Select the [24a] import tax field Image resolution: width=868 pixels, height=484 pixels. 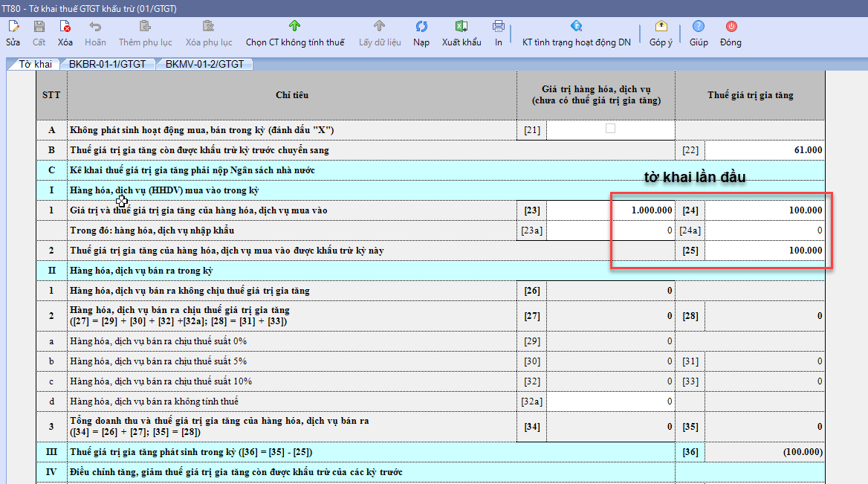[x=765, y=230]
